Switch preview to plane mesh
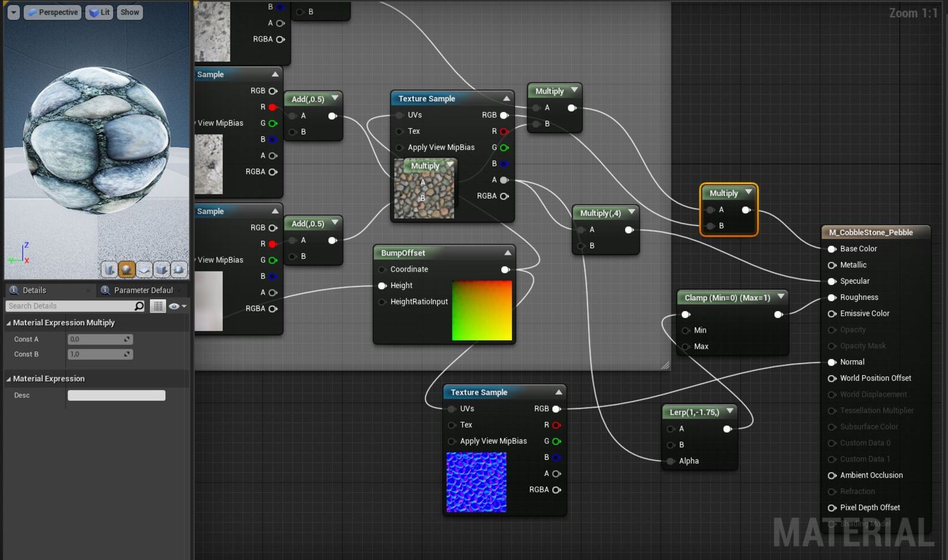Viewport: 948px width, 560px height. pyautogui.click(x=144, y=270)
